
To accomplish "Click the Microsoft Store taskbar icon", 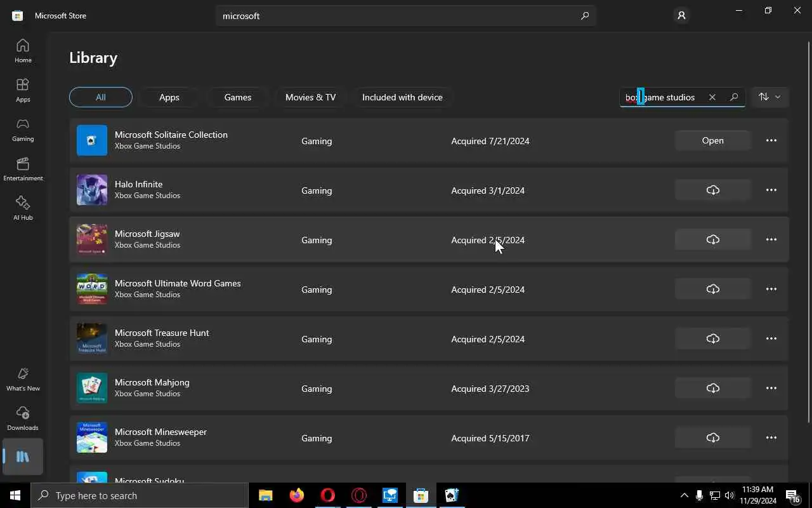I will (421, 495).
